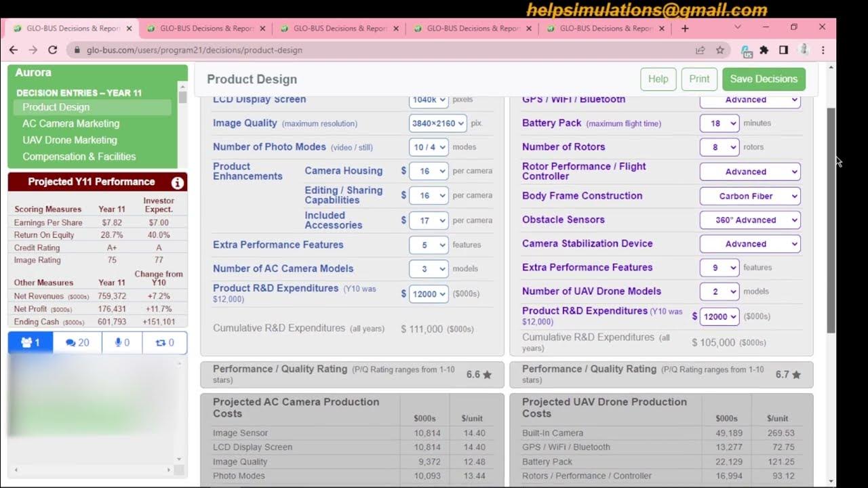The image size is (868, 488).
Task: Open the chat messages tab showing 20
Action: tap(77, 342)
